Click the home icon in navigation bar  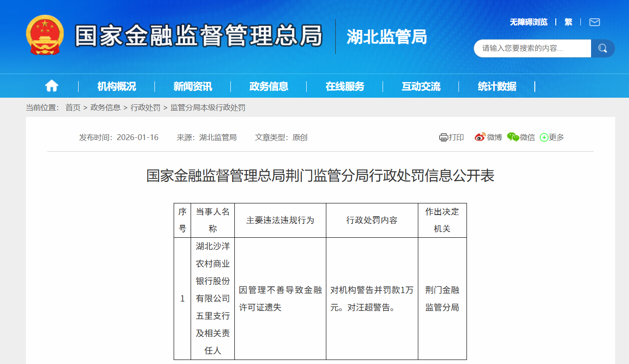pos(51,86)
